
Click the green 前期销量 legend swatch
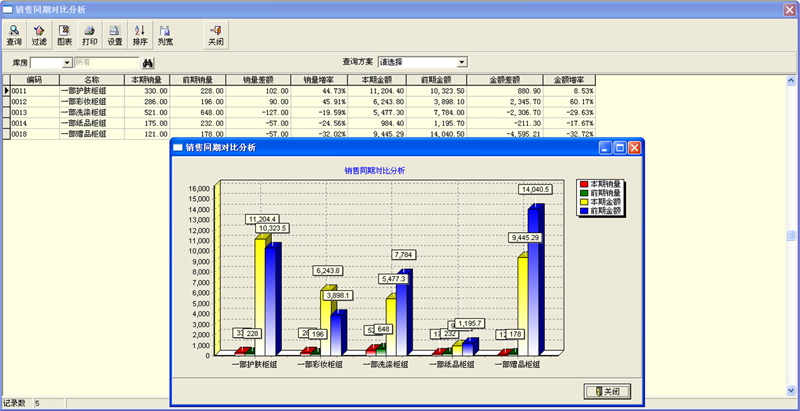coord(584,193)
